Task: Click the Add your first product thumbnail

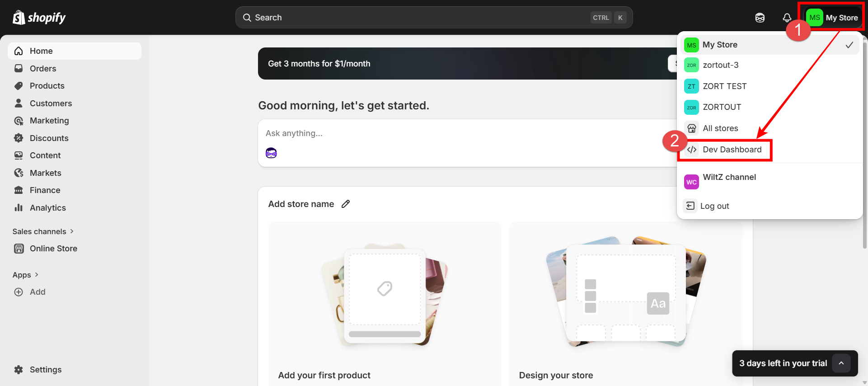Action: click(385, 295)
